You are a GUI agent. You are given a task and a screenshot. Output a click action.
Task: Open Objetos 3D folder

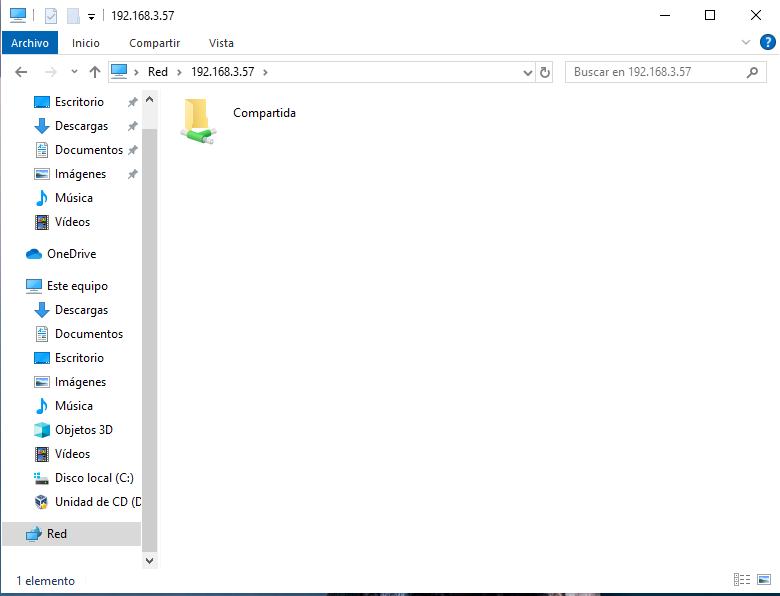[72, 430]
